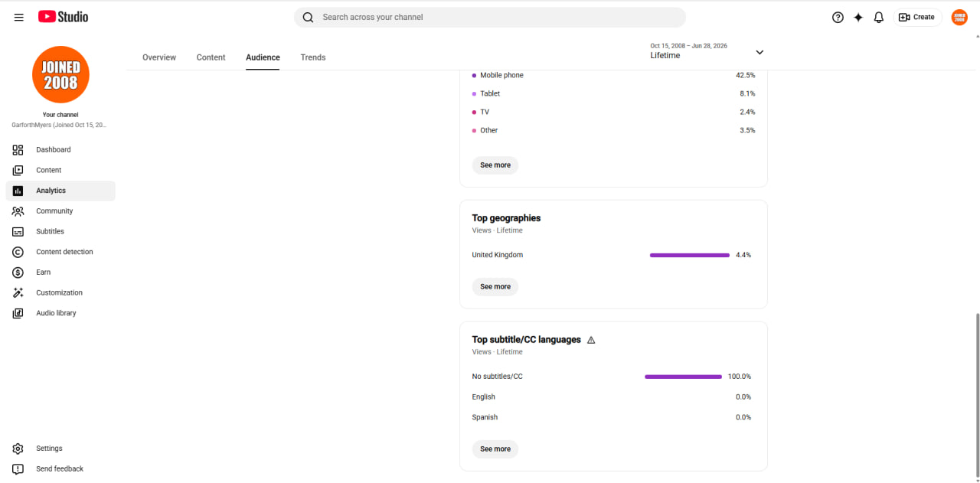
Task: See more under Top geographies
Action: 495,287
